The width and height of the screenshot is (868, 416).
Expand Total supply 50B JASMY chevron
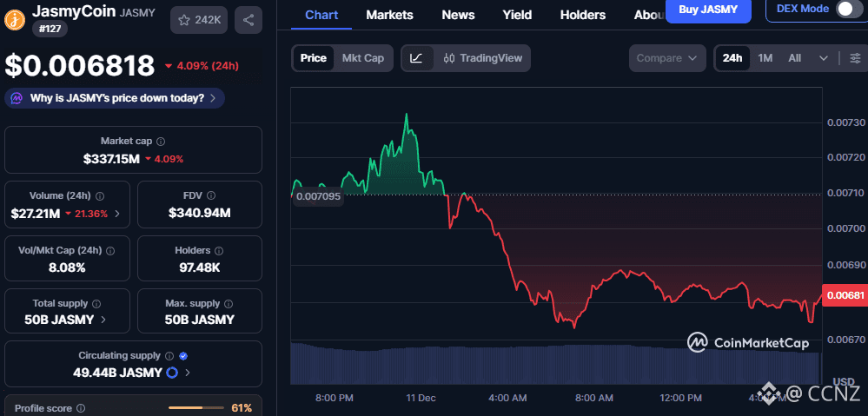(103, 320)
